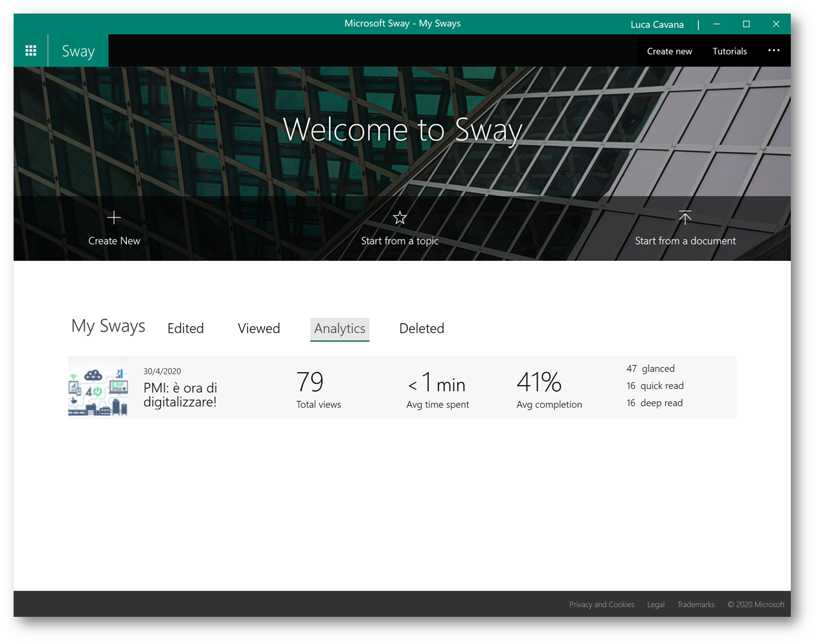Select the Start from a document label
Screen dimensions: 818x644
[685, 241]
